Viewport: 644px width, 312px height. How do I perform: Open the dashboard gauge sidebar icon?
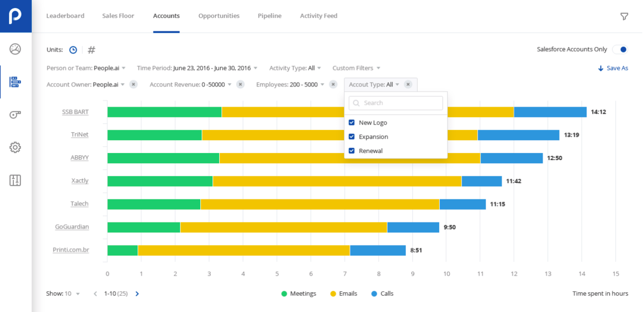pos(15,49)
